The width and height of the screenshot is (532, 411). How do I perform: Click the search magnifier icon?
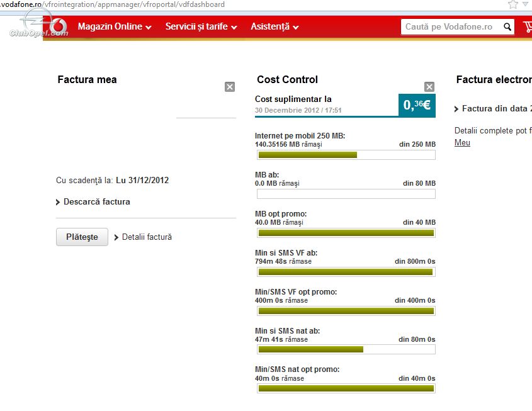507,27
